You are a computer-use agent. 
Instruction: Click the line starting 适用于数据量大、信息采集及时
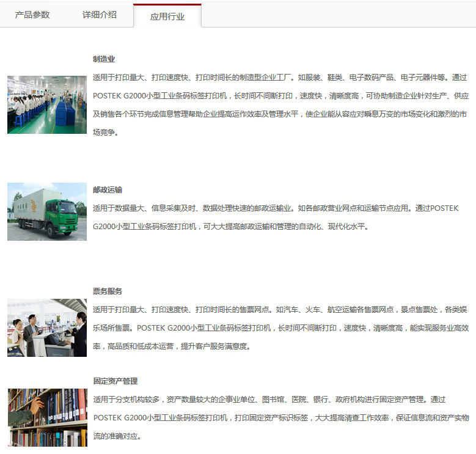[x=276, y=208]
